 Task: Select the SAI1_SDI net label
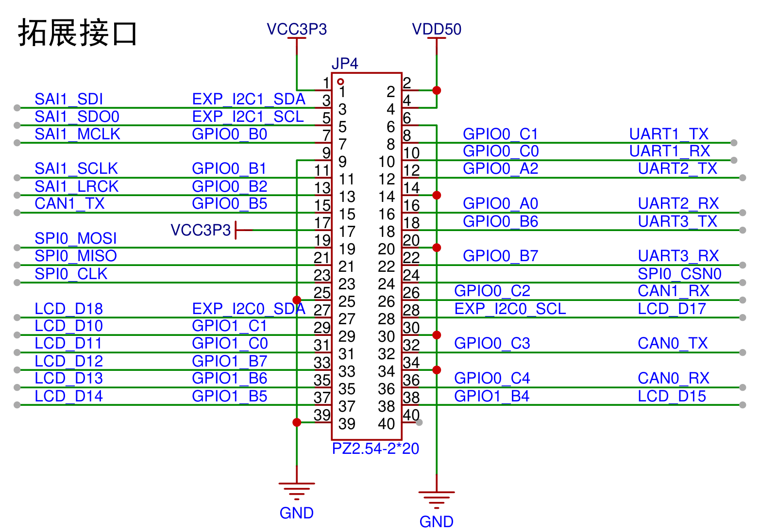tap(68, 99)
